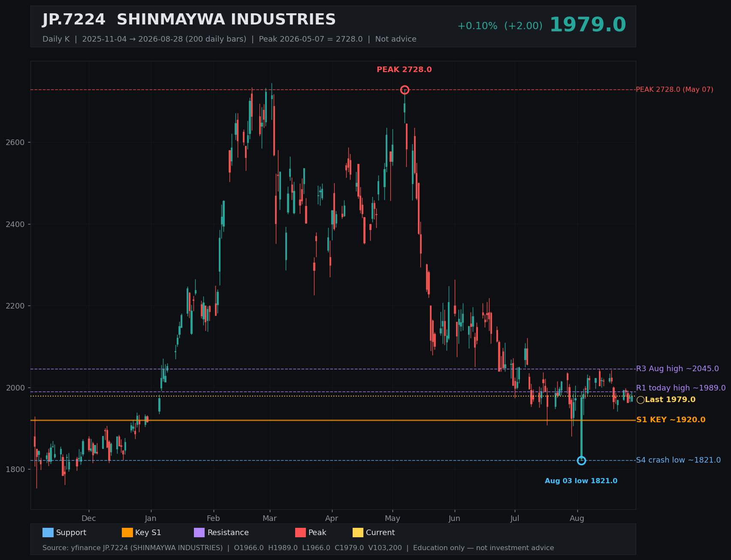Screen dimensions: 731x560
Task: Click the large 1979.0 price in header
Action: [x=588, y=25]
